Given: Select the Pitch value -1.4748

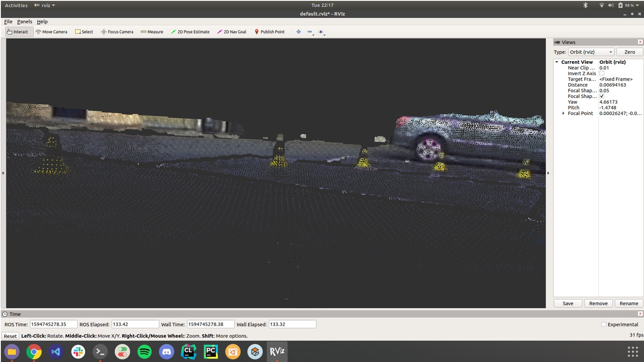Looking at the screenshot, I should (x=608, y=108).
